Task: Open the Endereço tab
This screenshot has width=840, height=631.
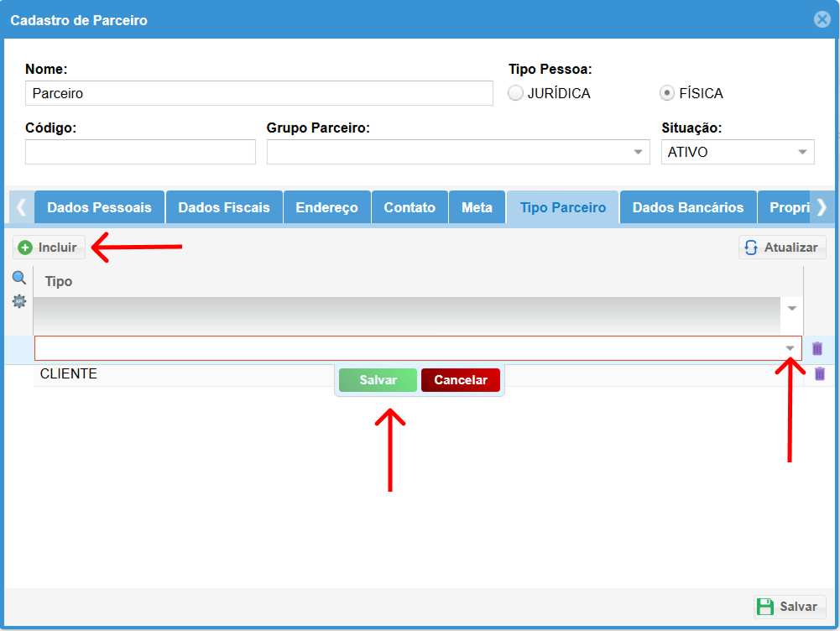Action: point(326,207)
